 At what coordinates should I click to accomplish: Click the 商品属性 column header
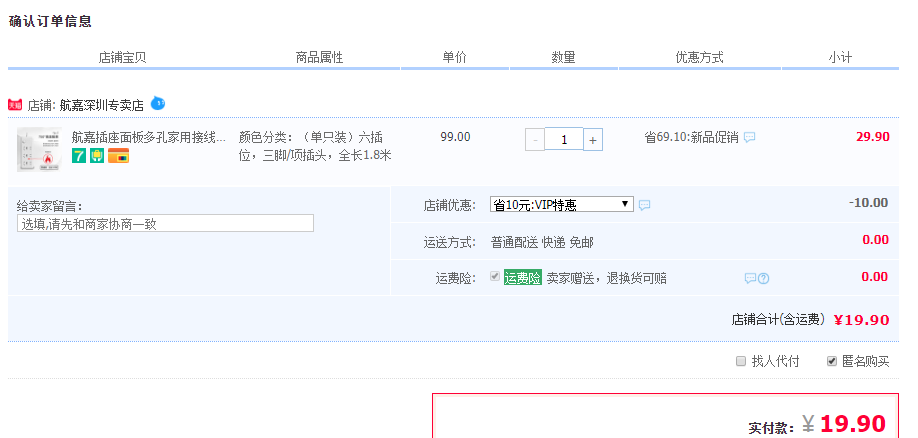pyautogui.click(x=319, y=57)
